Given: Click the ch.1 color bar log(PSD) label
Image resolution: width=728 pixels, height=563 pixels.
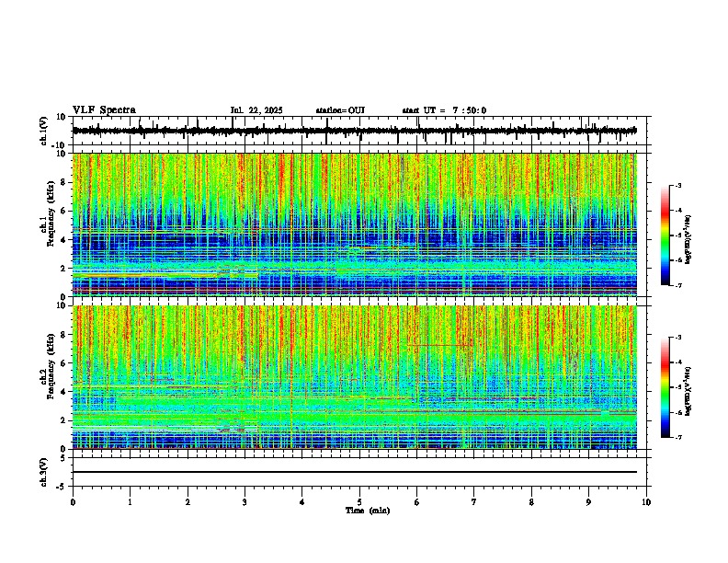Looking at the screenshot, I should click(688, 239).
